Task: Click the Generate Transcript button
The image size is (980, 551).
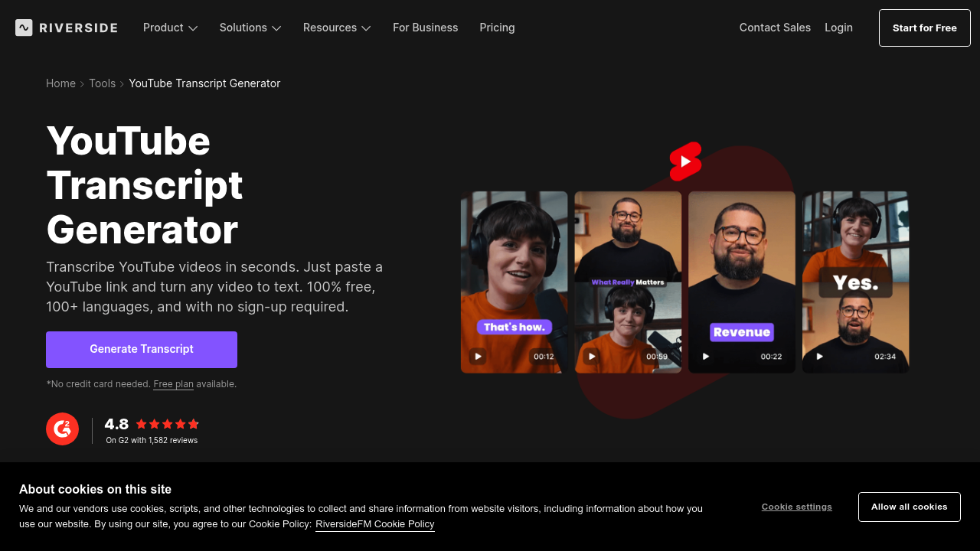Action: tap(142, 350)
